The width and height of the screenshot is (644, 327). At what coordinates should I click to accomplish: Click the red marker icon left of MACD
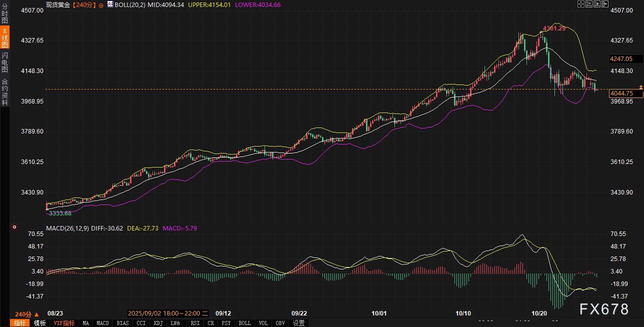(14, 227)
